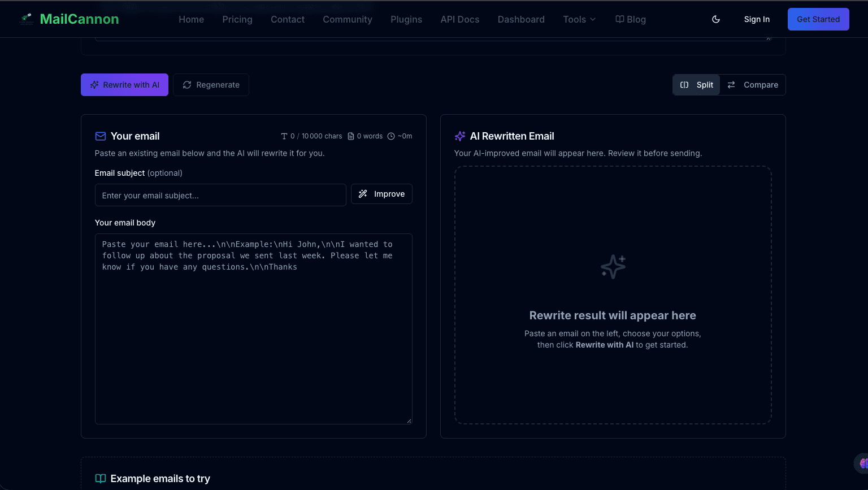Click Rewrite with AI button
This screenshot has height=490, width=868.
point(124,85)
